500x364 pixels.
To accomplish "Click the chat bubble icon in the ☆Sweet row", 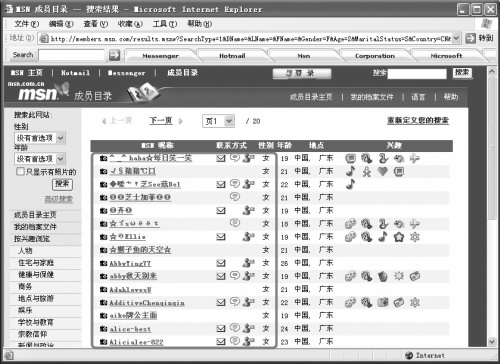I will (x=235, y=223).
